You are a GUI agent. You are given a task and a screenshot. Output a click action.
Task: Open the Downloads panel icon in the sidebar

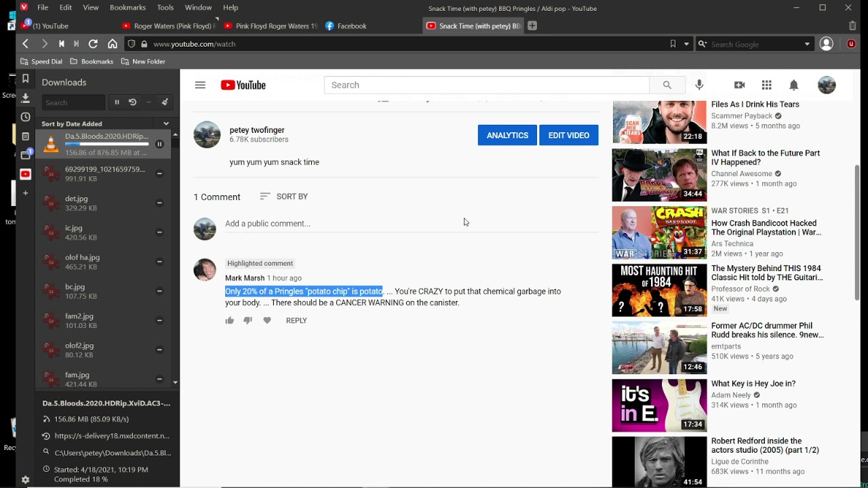point(25,98)
